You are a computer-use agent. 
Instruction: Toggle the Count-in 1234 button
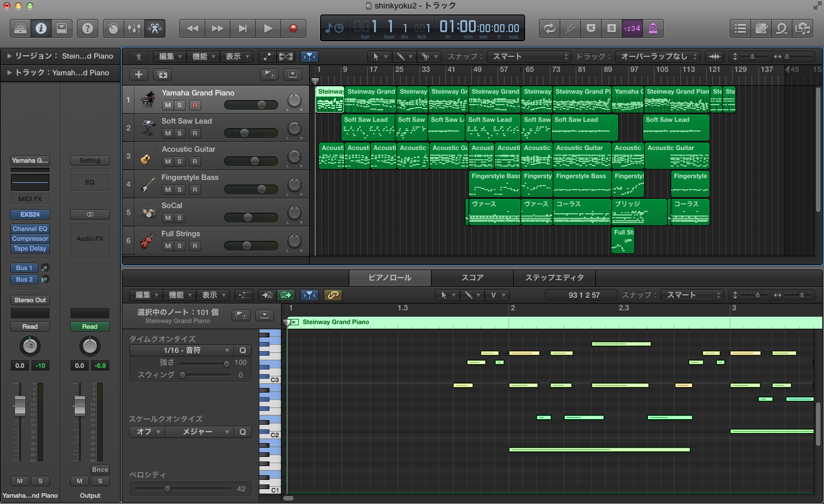632,28
